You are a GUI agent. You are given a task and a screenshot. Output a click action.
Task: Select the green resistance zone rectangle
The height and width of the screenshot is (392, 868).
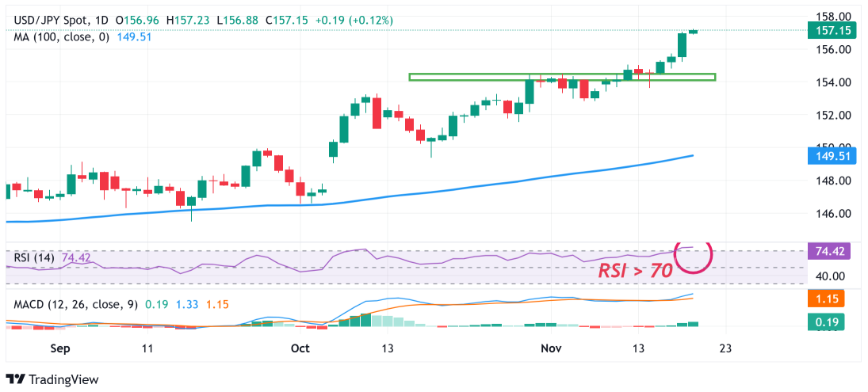click(x=561, y=77)
